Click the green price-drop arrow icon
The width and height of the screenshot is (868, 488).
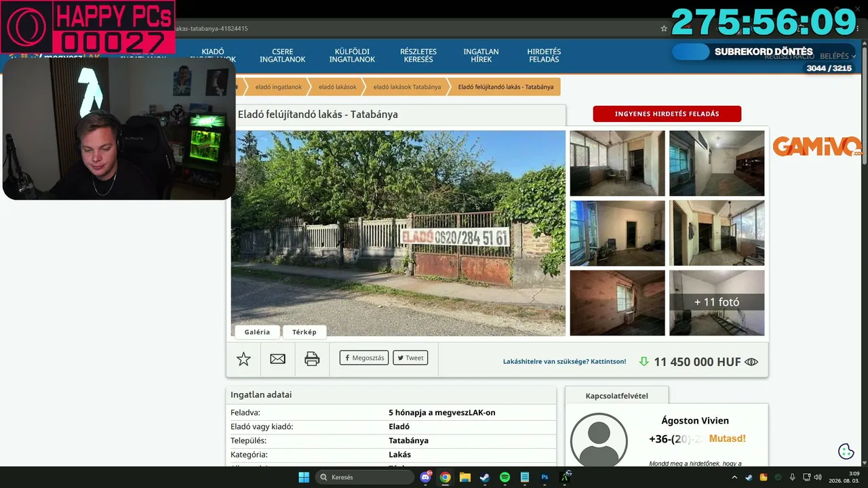644,362
